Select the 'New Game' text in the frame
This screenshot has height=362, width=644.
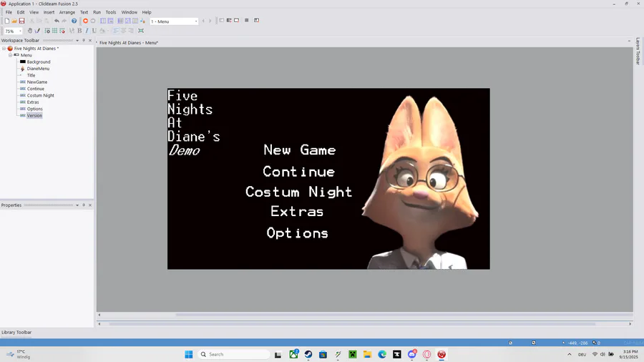tap(299, 150)
